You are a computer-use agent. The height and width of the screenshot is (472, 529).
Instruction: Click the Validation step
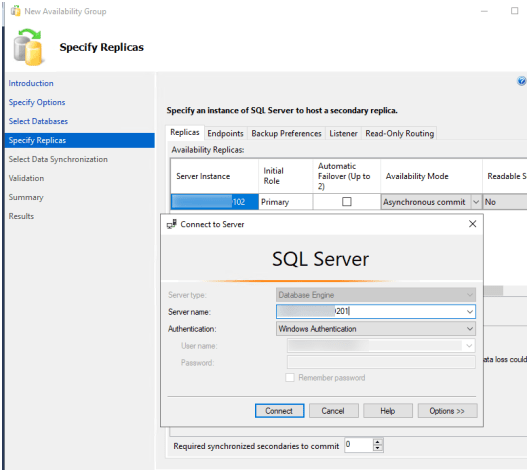click(x=26, y=178)
